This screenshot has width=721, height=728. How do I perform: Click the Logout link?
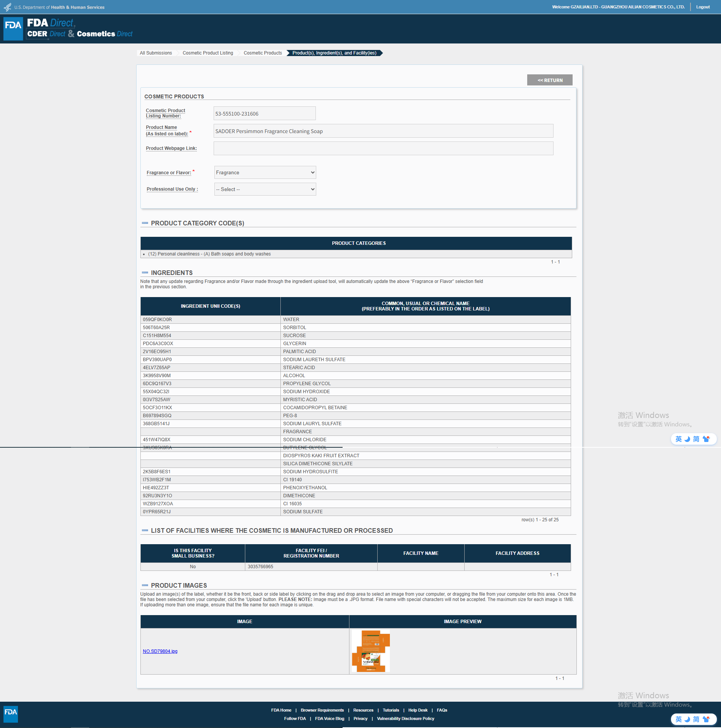coord(703,7)
